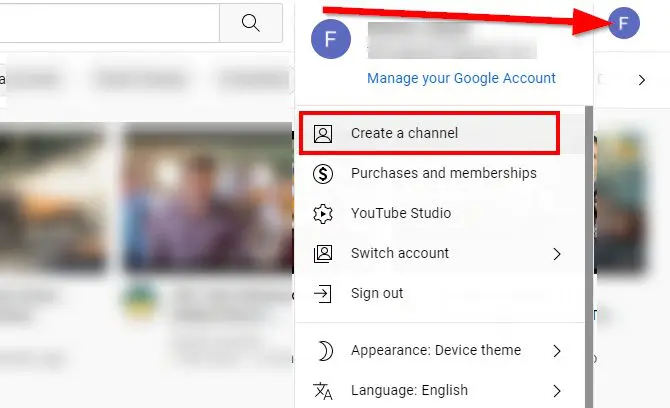This screenshot has height=408, width=670.
Task: Expand the Language submenu chevron
Action: tap(557, 391)
